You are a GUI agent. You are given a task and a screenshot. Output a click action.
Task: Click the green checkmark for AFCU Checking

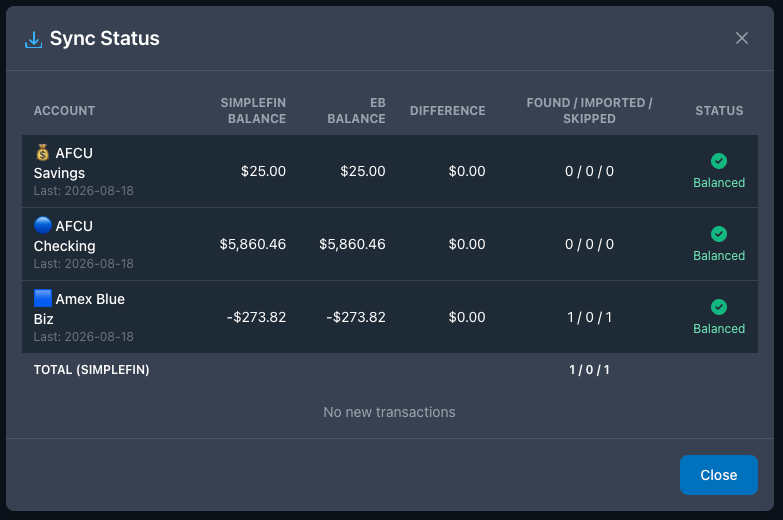pos(719,234)
